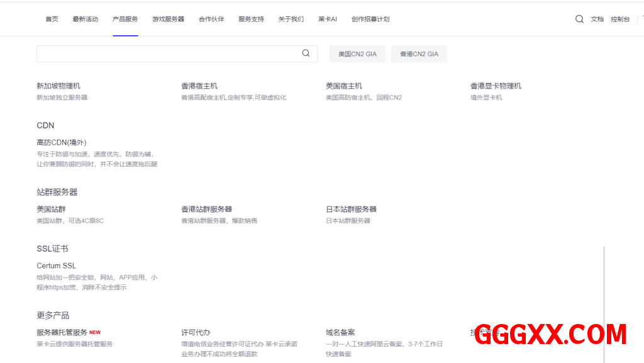The height and width of the screenshot is (363, 644).
Task: Open 新加坡物理机 product link
Action: [x=58, y=86]
